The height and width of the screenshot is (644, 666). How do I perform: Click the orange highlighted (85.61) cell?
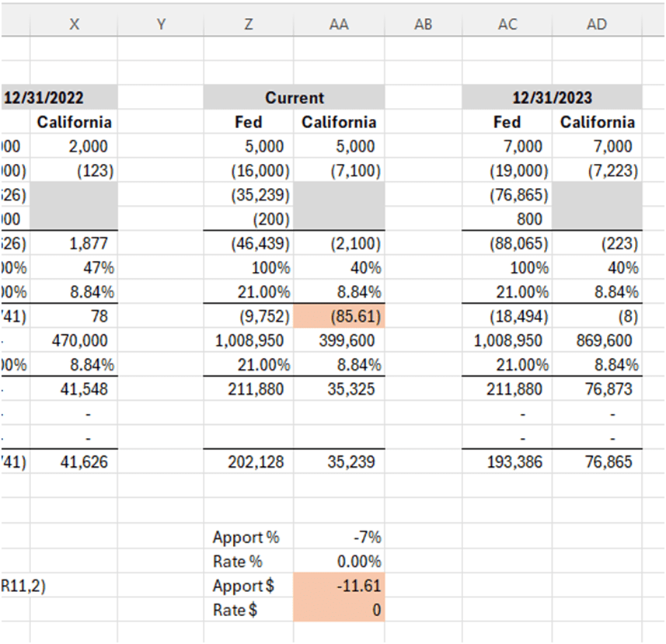(x=339, y=316)
